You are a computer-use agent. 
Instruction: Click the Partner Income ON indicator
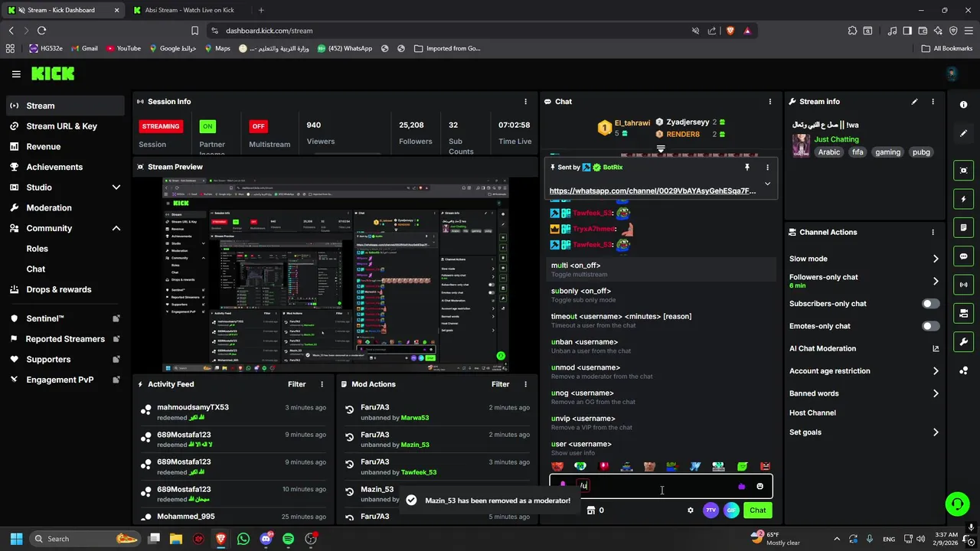coord(207,126)
